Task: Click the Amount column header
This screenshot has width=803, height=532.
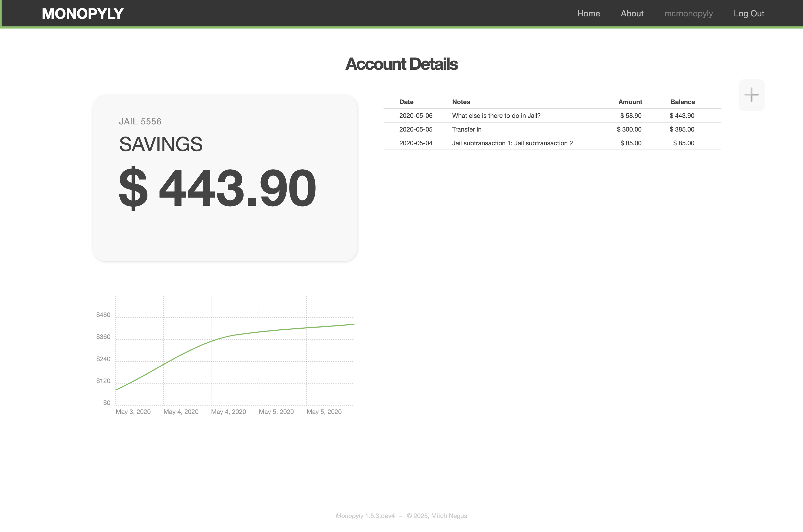Action: (630, 102)
